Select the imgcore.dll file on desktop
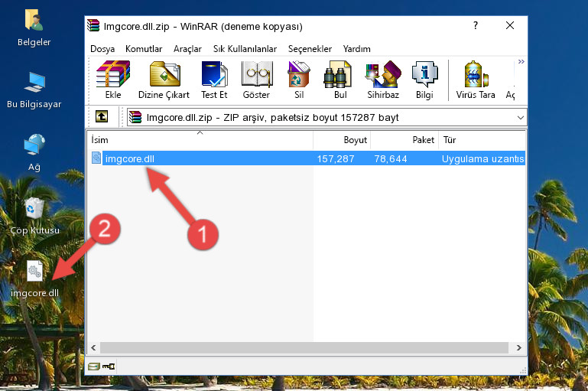Viewport: 588px width, 391px height. tap(34, 279)
